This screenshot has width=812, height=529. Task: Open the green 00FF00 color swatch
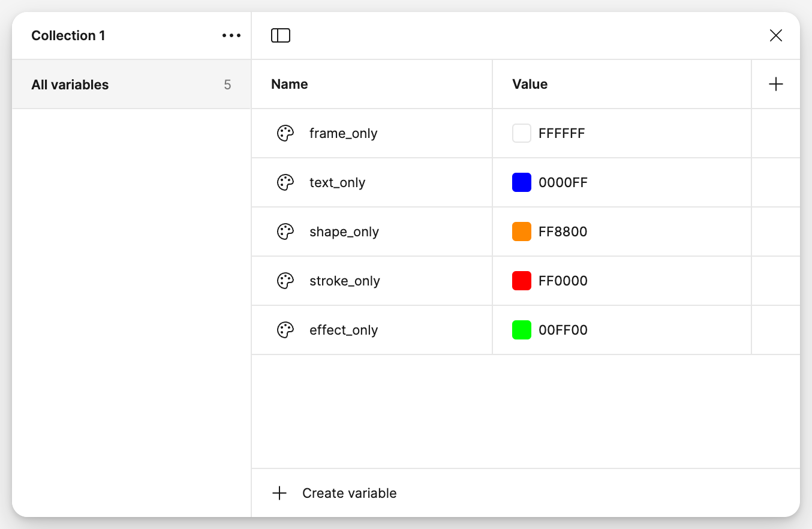coord(522,330)
